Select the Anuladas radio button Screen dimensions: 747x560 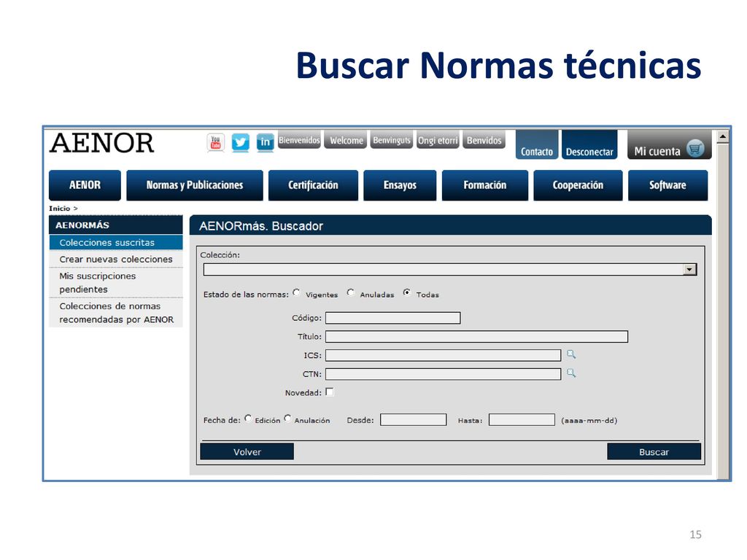pyautogui.click(x=351, y=292)
